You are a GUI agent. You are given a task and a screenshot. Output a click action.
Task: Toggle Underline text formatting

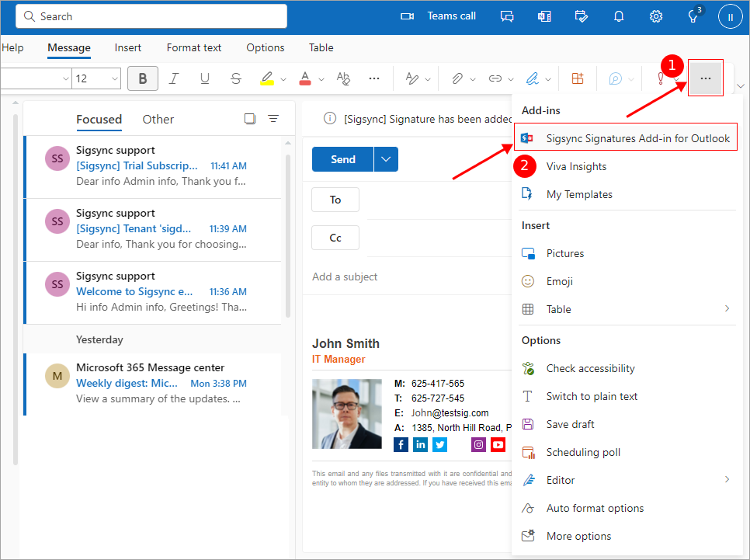tap(205, 78)
